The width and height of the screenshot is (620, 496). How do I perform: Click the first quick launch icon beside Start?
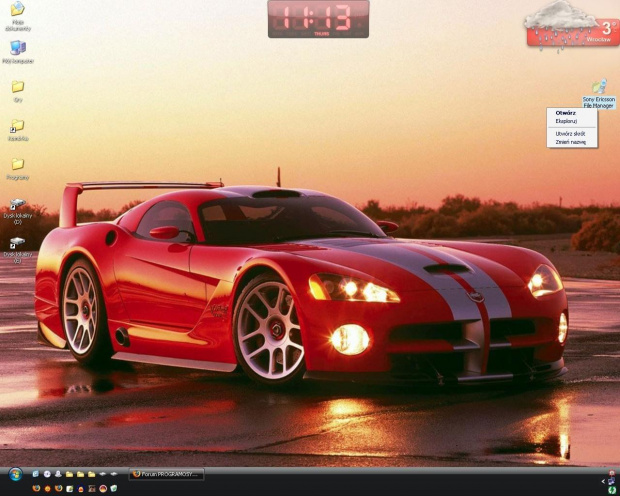tap(35, 474)
